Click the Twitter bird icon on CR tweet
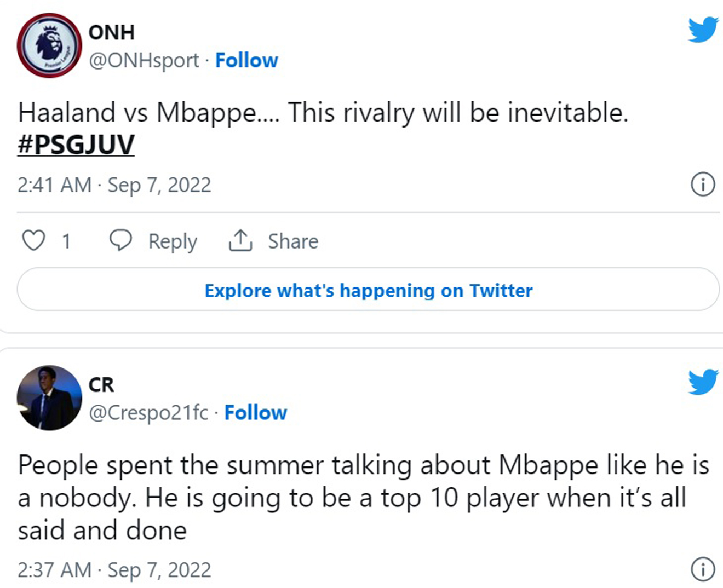 coord(703,382)
